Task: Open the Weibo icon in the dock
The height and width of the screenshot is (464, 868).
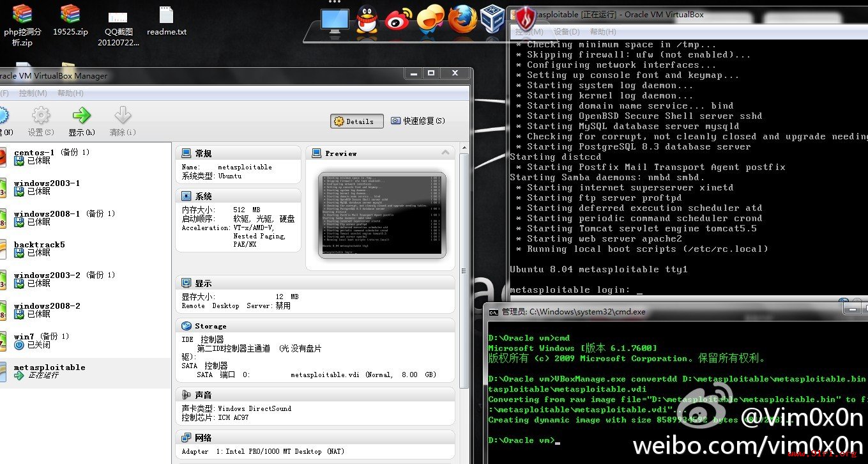Action: click(x=399, y=20)
